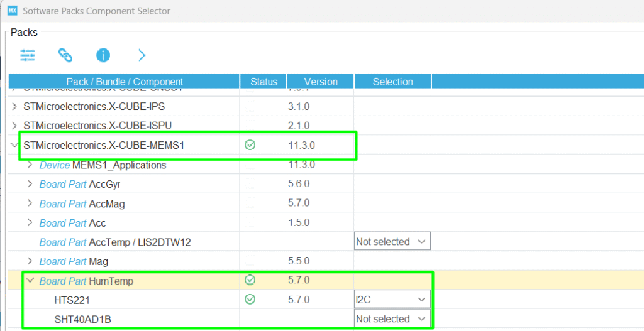
Task: Click the Selection column header
Action: coord(392,82)
